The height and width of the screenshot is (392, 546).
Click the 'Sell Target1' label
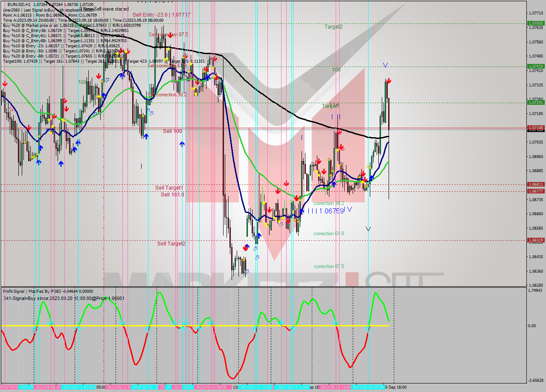click(169, 188)
